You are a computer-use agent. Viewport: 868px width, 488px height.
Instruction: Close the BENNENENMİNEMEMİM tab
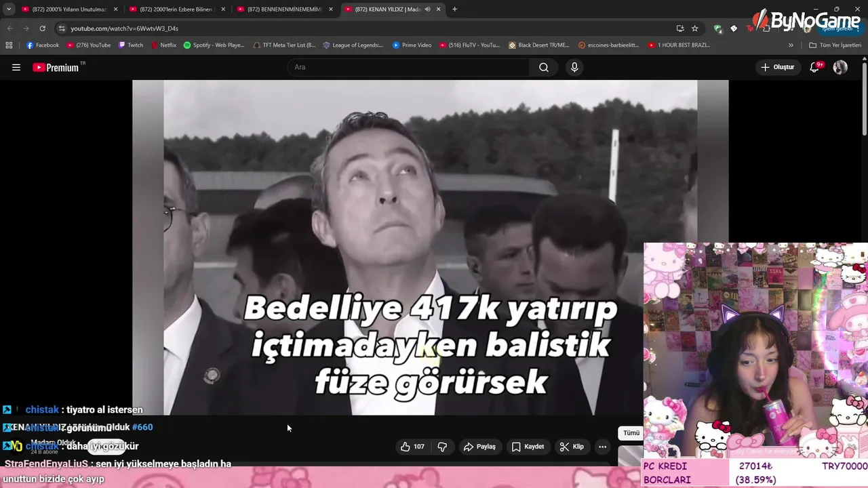(x=331, y=9)
